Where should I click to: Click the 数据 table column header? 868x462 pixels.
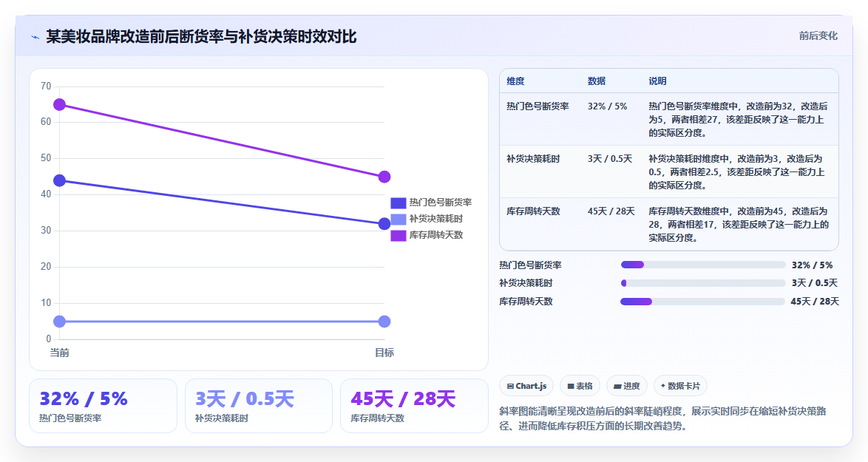click(596, 81)
